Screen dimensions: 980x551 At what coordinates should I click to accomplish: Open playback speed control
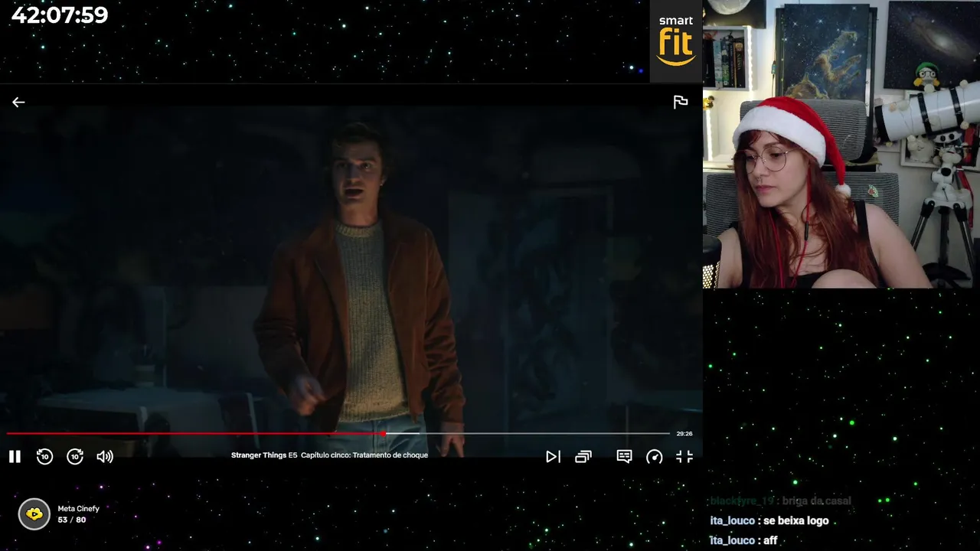click(655, 457)
